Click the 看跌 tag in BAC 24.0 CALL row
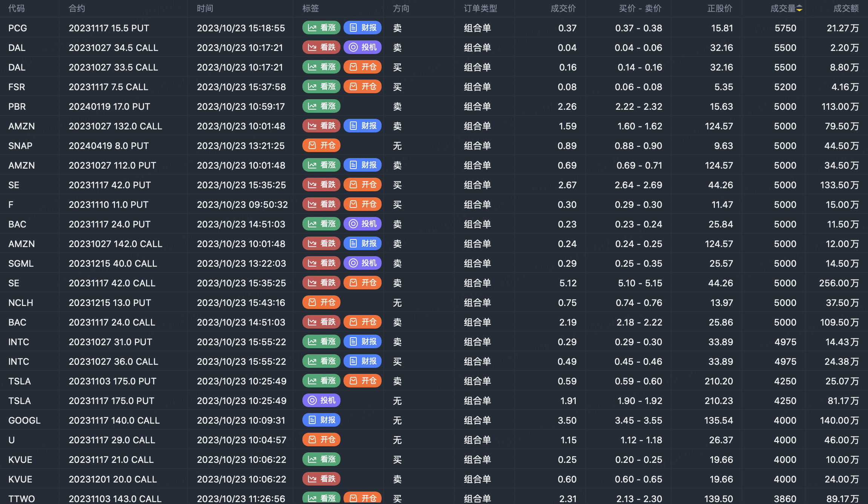This screenshot has width=868, height=504. tap(321, 322)
